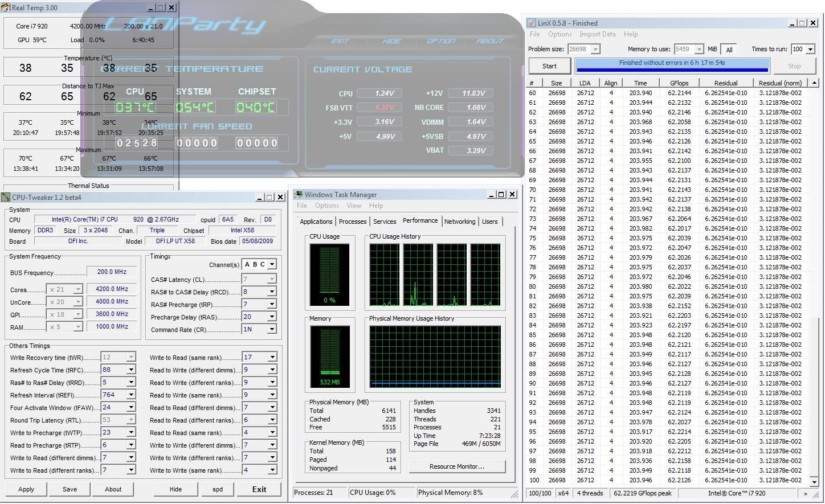Click the 532 MB memory gauge
Viewport: 825px width, 504px height.
pyautogui.click(x=329, y=357)
